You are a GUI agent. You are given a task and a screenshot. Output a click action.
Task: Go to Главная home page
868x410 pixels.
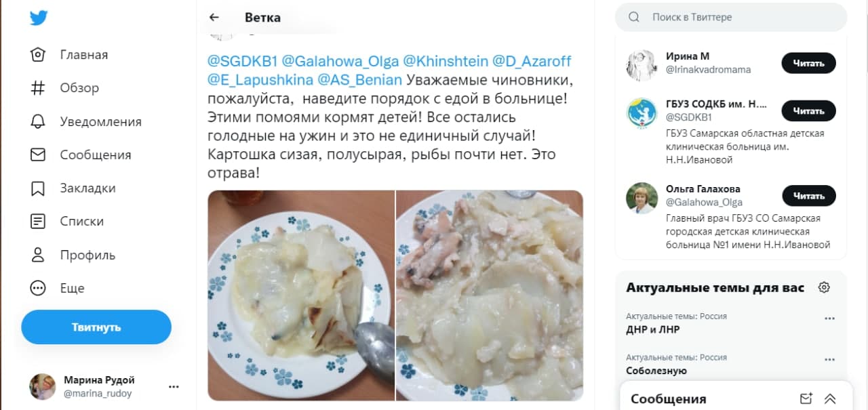pos(69,55)
